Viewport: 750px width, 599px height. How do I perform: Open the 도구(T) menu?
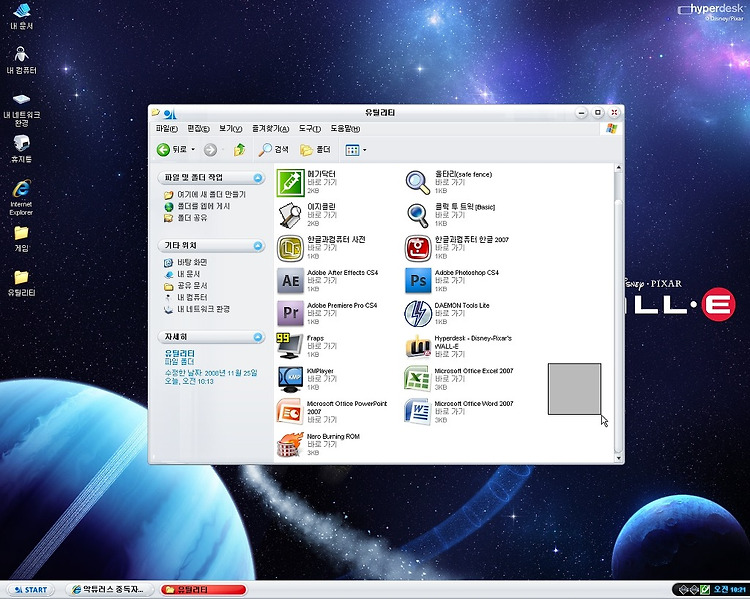click(x=310, y=128)
